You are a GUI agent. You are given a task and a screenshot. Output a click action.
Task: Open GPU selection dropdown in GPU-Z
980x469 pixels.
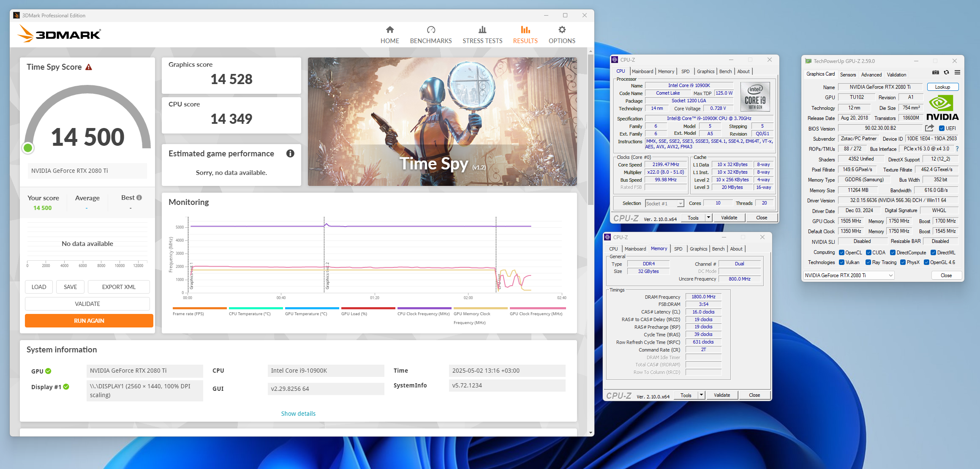(x=849, y=275)
